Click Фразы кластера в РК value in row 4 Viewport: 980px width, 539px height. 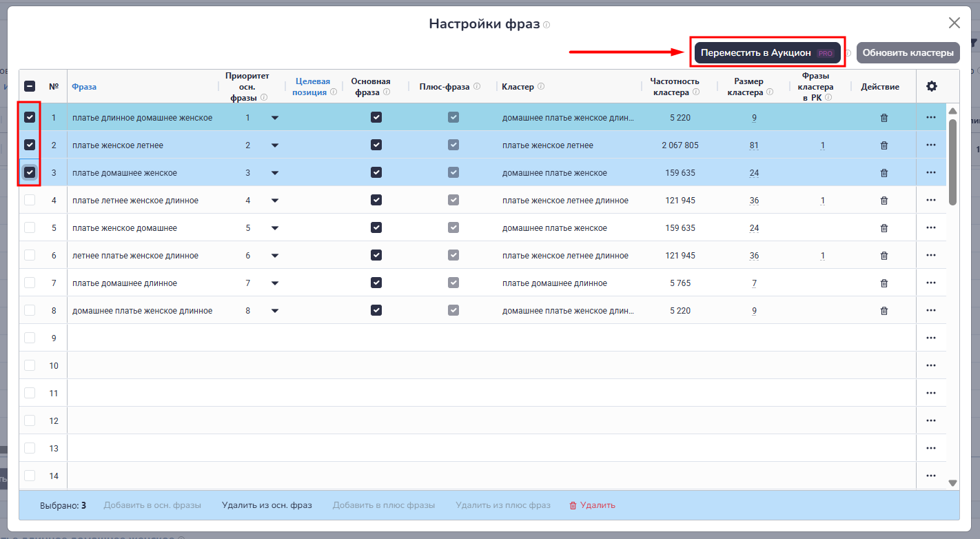(x=822, y=201)
